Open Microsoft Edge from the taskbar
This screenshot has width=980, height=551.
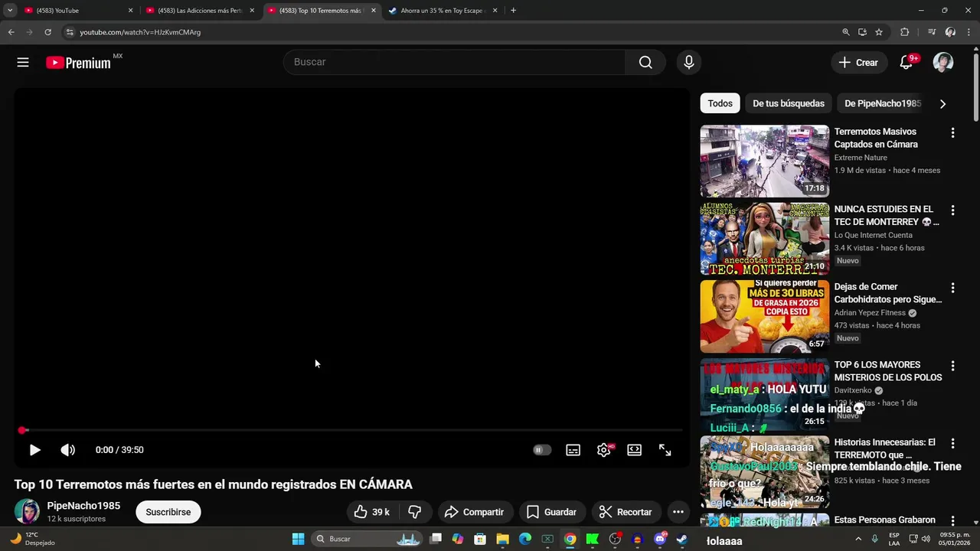(x=525, y=539)
